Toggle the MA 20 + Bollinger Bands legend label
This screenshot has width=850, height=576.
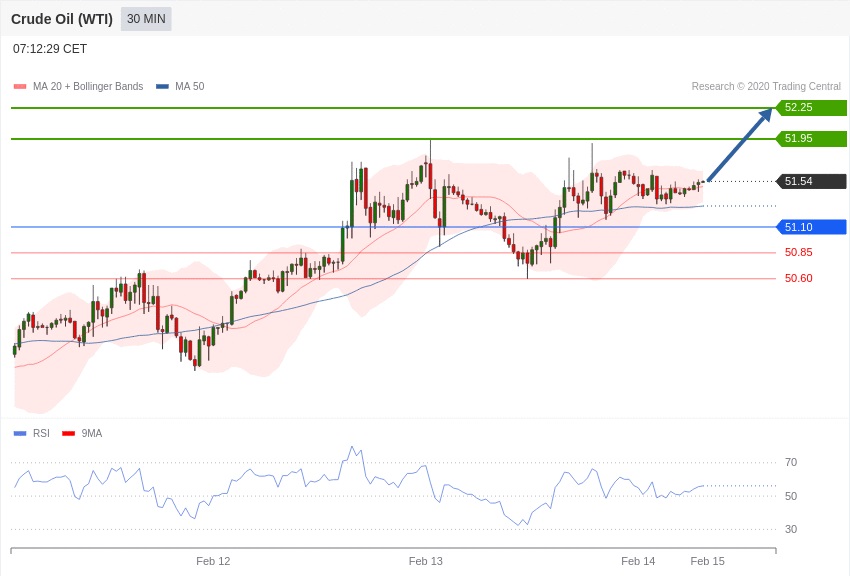(88, 87)
